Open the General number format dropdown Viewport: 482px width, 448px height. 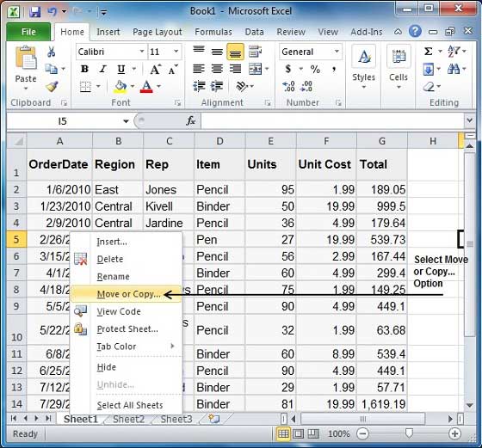pos(337,52)
